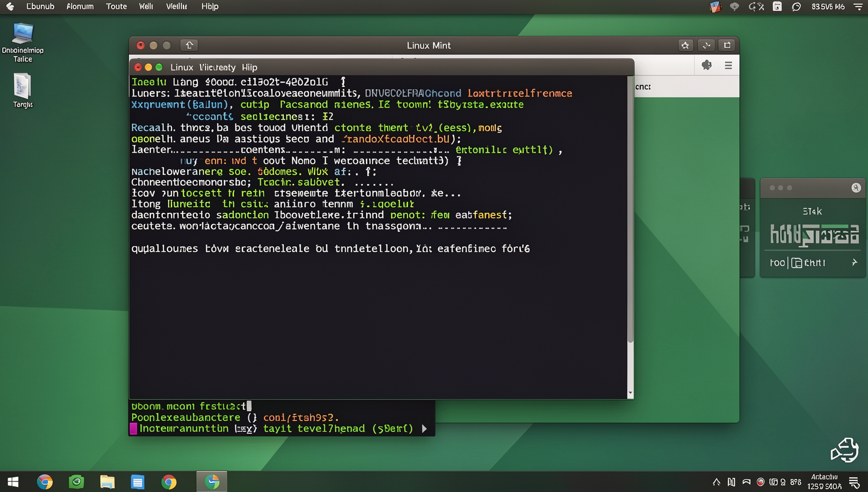This screenshot has width=868, height=492.
Task: Click the speech bubble icon in top menu bar
Action: coord(796,7)
